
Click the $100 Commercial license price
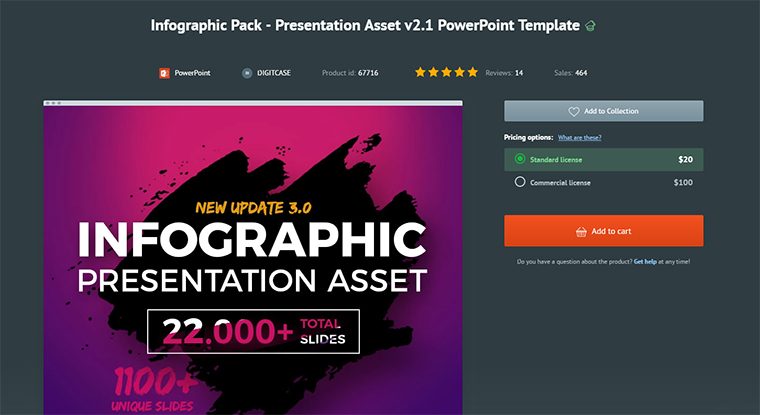[683, 182]
